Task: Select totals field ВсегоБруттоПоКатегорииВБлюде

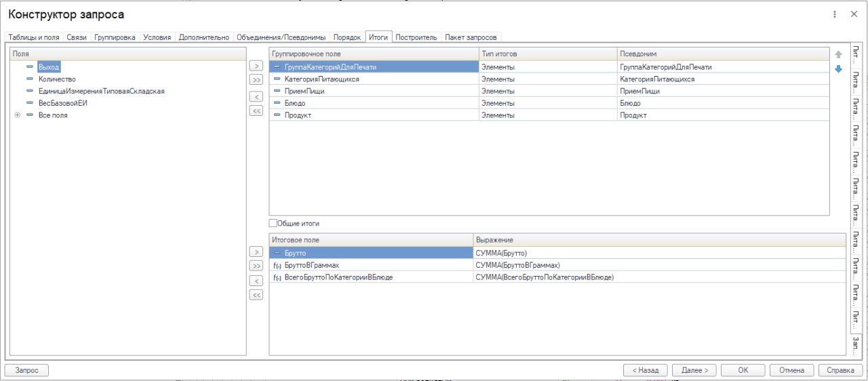Action: (x=371, y=277)
